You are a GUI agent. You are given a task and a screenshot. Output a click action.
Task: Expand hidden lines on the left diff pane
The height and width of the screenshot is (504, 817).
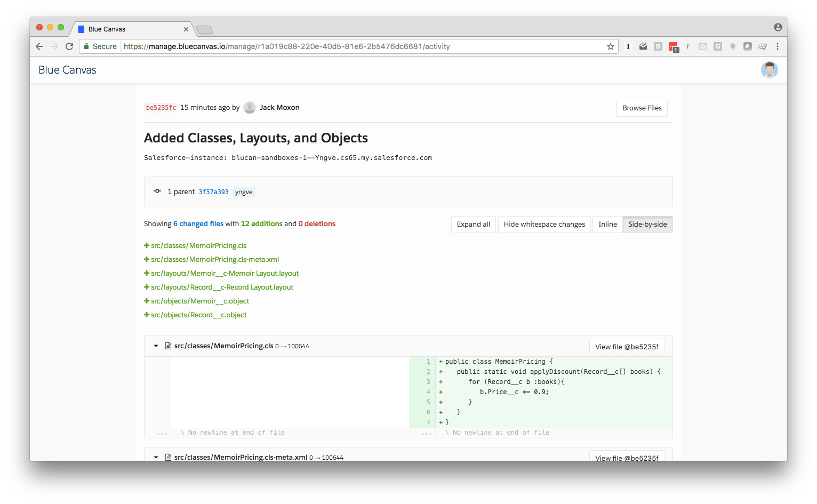(162, 433)
